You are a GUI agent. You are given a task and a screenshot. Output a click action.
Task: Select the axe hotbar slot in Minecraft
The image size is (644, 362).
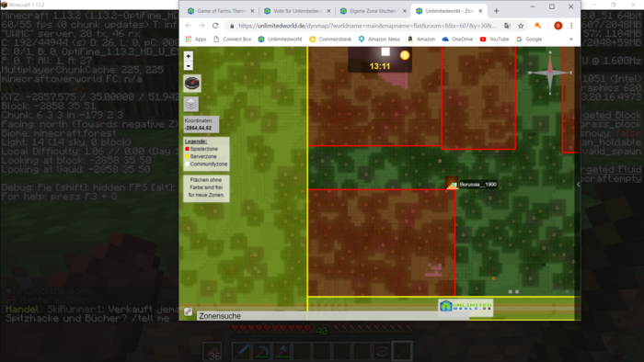pyautogui.click(x=282, y=352)
